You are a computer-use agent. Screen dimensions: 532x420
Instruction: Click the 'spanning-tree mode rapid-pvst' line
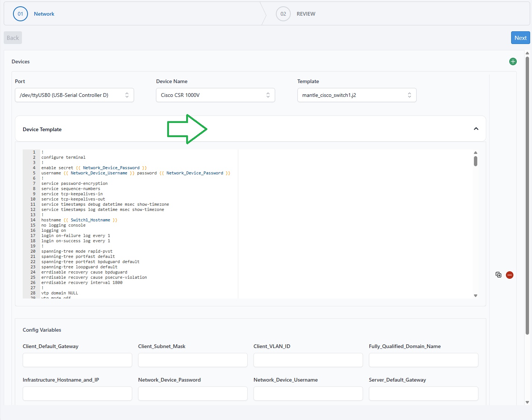tap(77, 251)
